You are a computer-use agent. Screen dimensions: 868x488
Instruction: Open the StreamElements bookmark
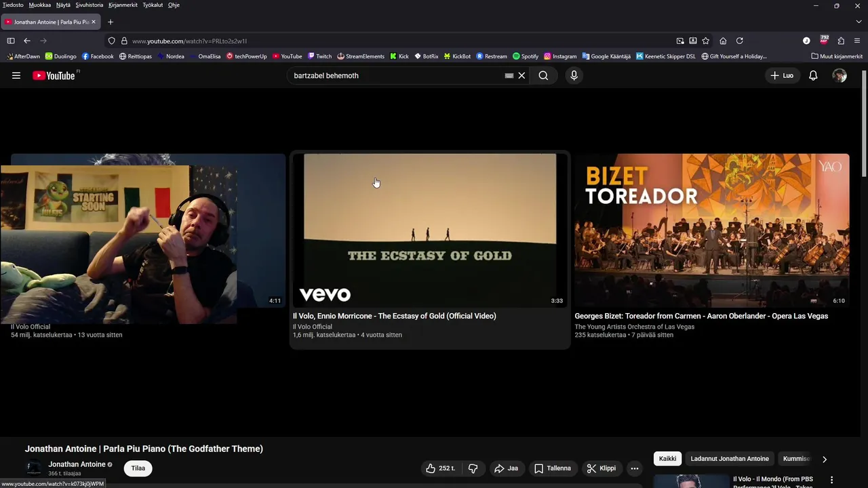[x=361, y=56]
